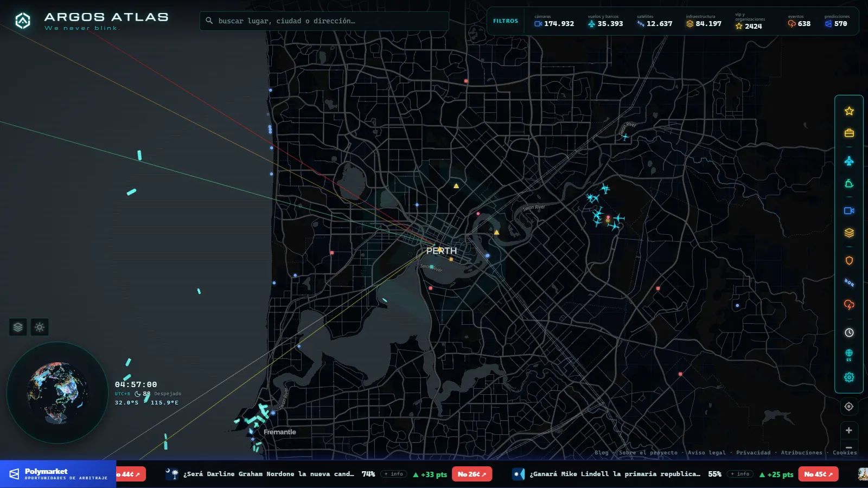The width and height of the screenshot is (868, 488).
Task: Zoom in with the plus button
Action: pos(849,431)
